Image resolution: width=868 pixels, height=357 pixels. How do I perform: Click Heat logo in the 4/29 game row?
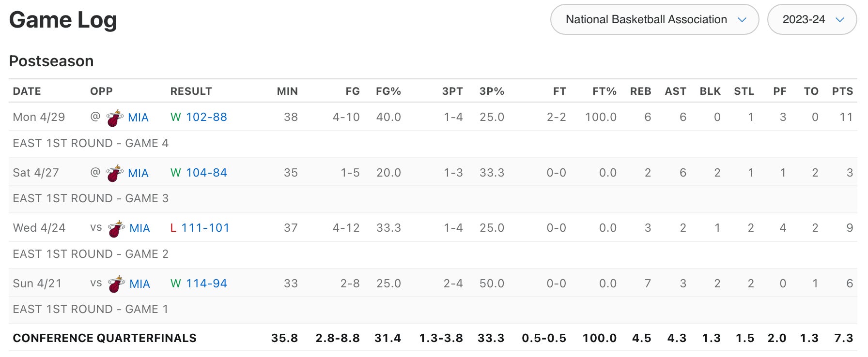[x=114, y=118]
